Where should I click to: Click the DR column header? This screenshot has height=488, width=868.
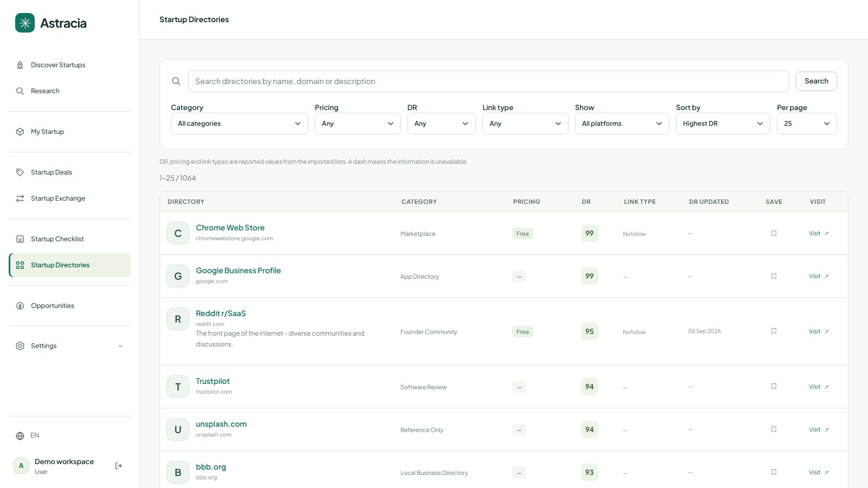[x=586, y=202]
